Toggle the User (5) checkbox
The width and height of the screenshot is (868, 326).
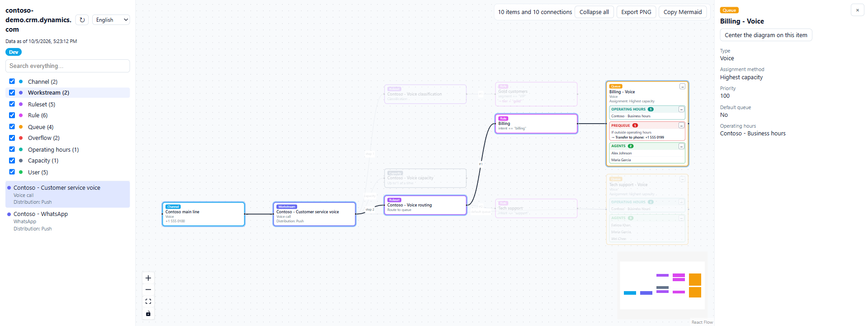coord(12,172)
